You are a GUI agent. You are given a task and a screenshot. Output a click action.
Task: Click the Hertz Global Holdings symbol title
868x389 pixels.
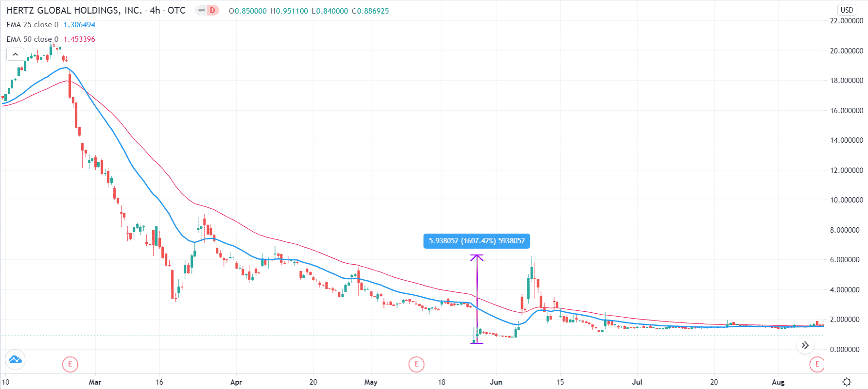pos(74,10)
